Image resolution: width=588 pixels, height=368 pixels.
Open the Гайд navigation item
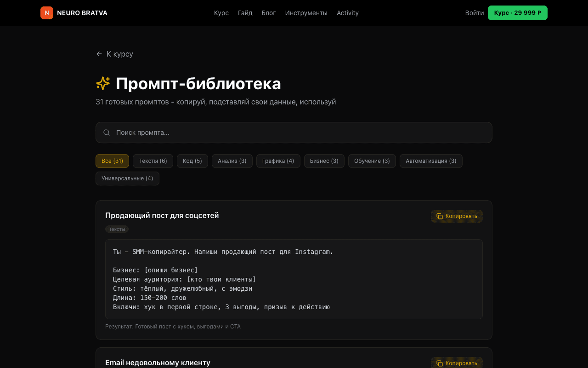coord(245,13)
